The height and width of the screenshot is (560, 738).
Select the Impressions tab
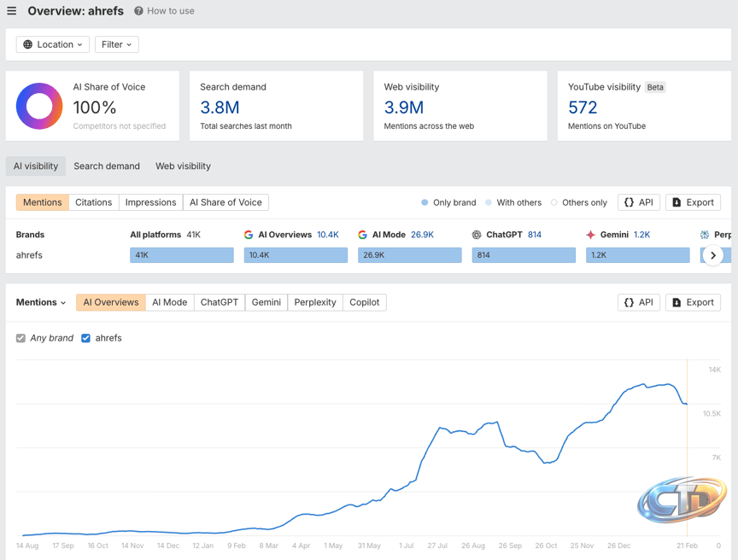pyautogui.click(x=150, y=202)
